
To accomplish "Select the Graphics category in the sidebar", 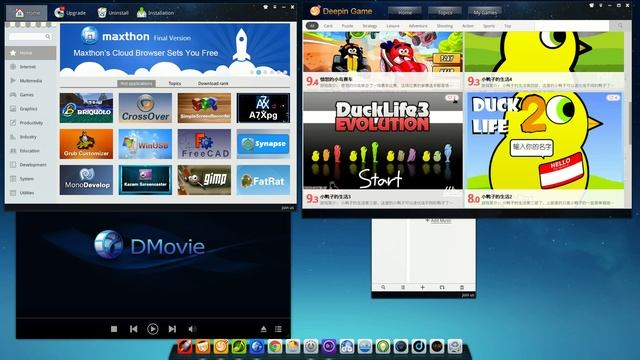I will [x=29, y=109].
